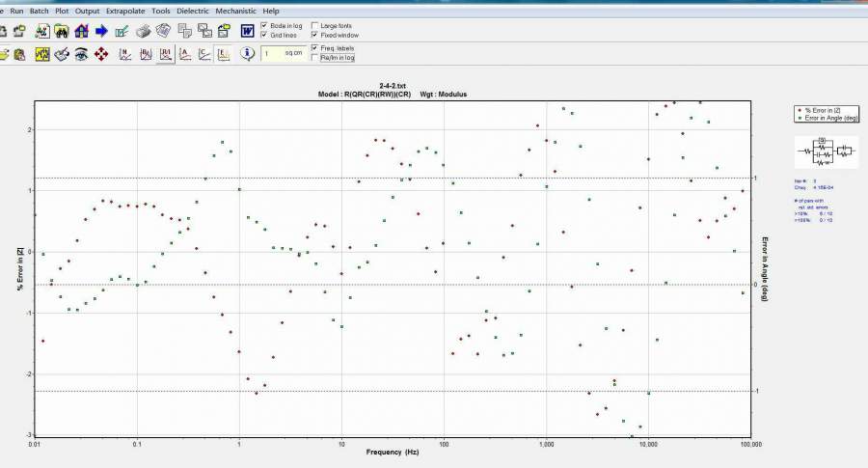Print using the printer icon
Image resolution: width=868 pixels, height=468 pixels.
pyautogui.click(x=144, y=32)
